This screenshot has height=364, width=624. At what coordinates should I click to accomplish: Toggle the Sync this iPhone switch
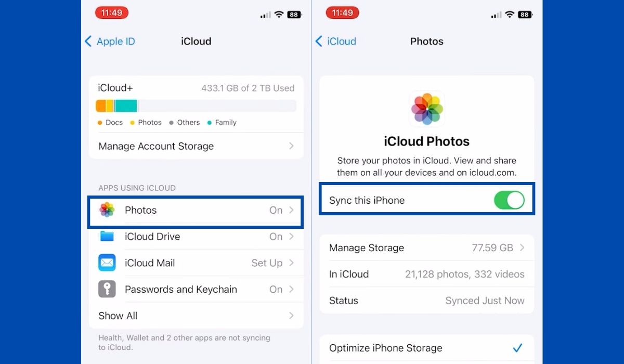(509, 200)
